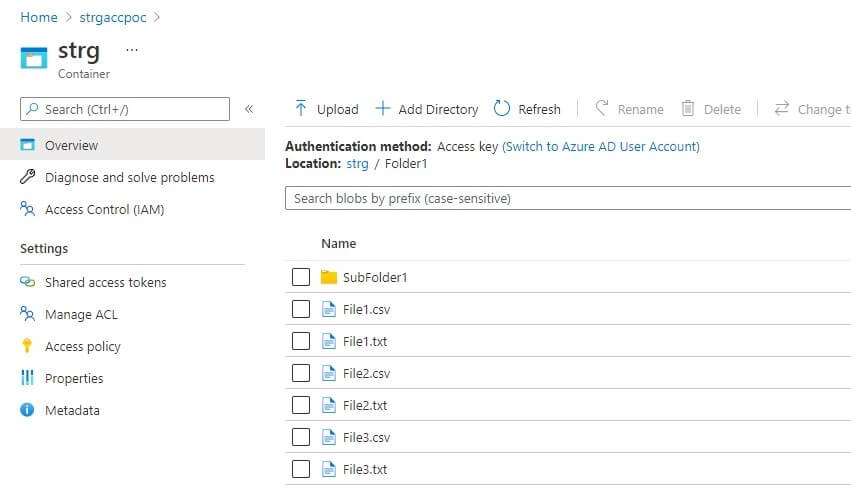Open Access Control (IAM) menu item

(x=104, y=209)
